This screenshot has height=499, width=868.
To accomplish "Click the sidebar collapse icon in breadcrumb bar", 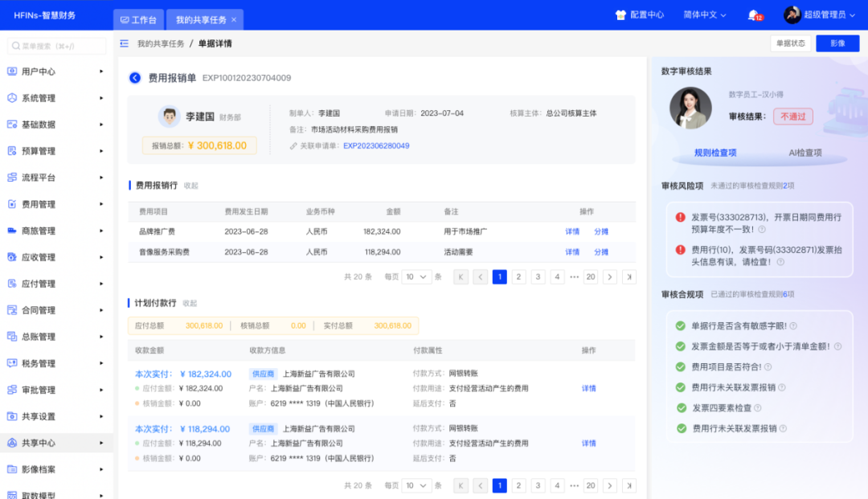I will pyautogui.click(x=124, y=43).
